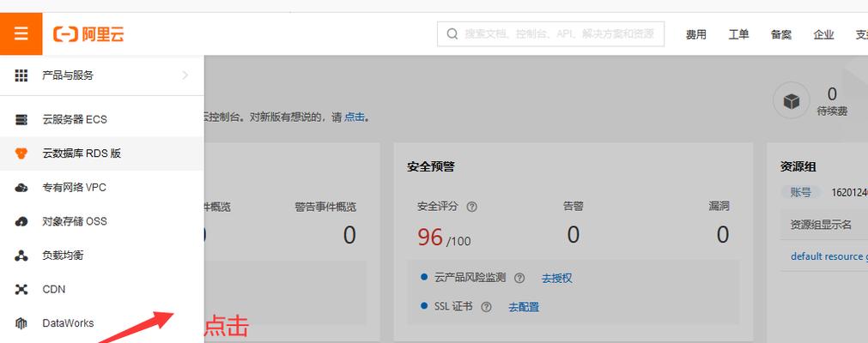The image size is (868, 343).
Task: Click 去配置 link for SSL
Action: (524, 306)
